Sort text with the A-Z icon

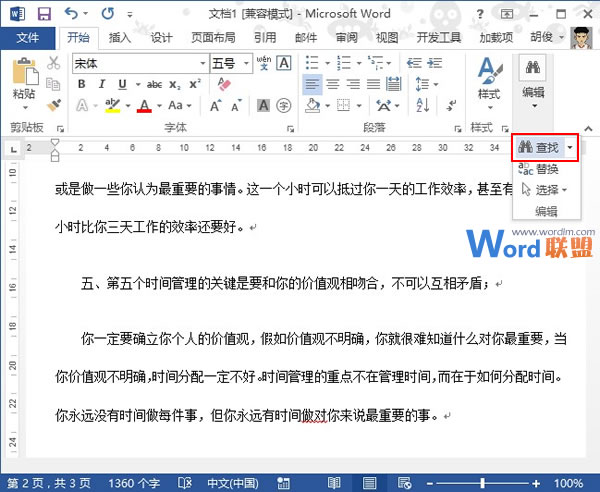coord(422,105)
